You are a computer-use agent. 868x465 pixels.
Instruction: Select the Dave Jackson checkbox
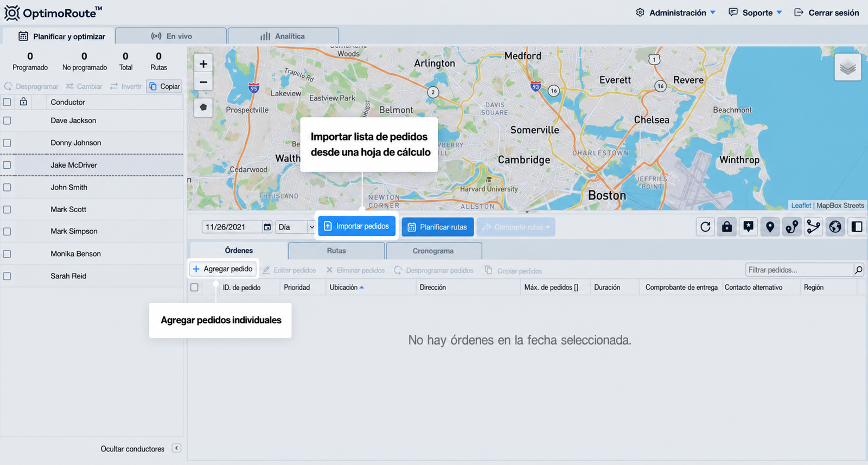pos(7,120)
